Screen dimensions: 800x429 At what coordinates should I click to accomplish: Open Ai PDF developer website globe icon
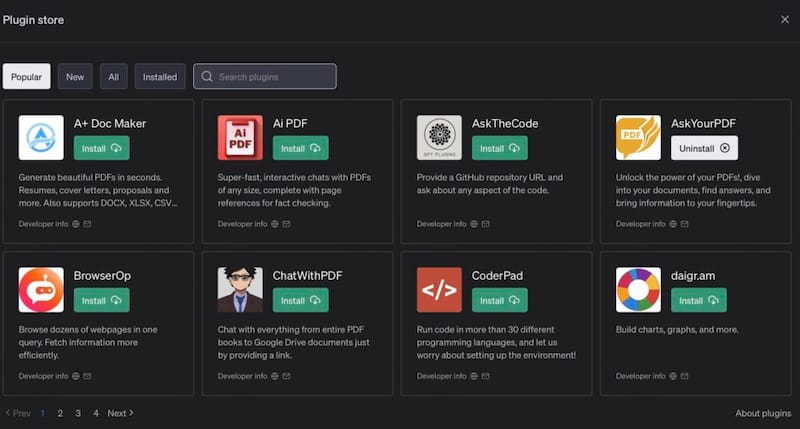[274, 224]
